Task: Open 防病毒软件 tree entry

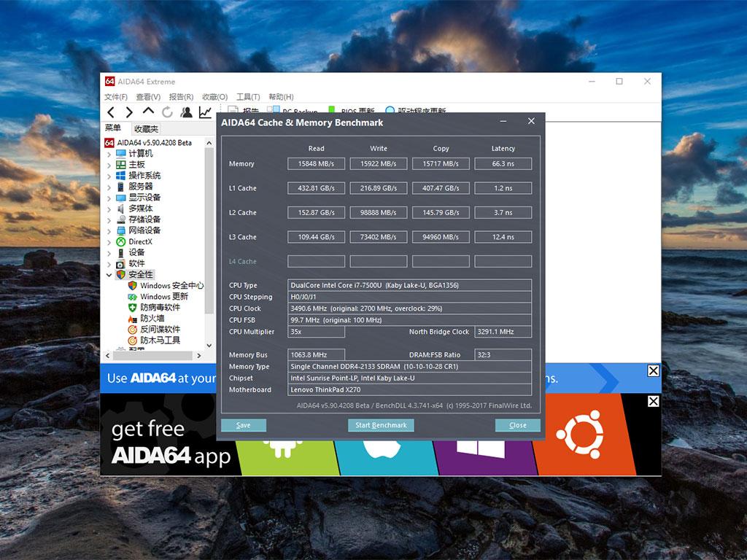Action: pos(160,307)
